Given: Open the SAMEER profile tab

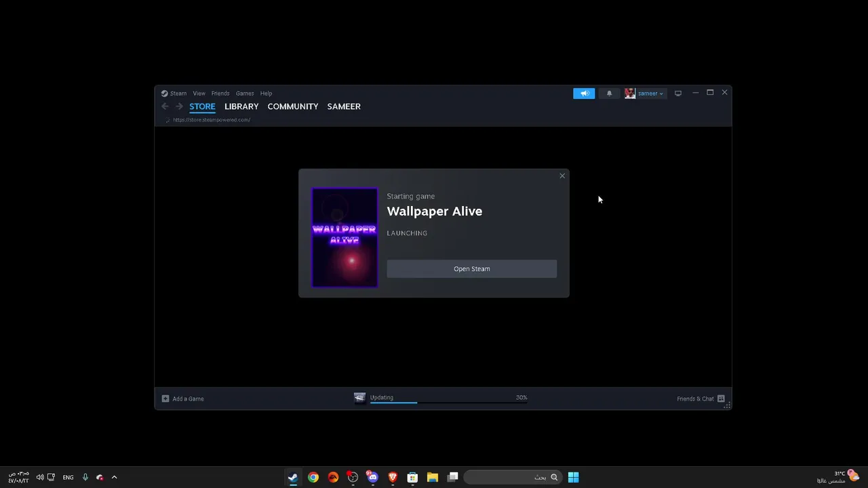Looking at the screenshot, I should (x=344, y=106).
